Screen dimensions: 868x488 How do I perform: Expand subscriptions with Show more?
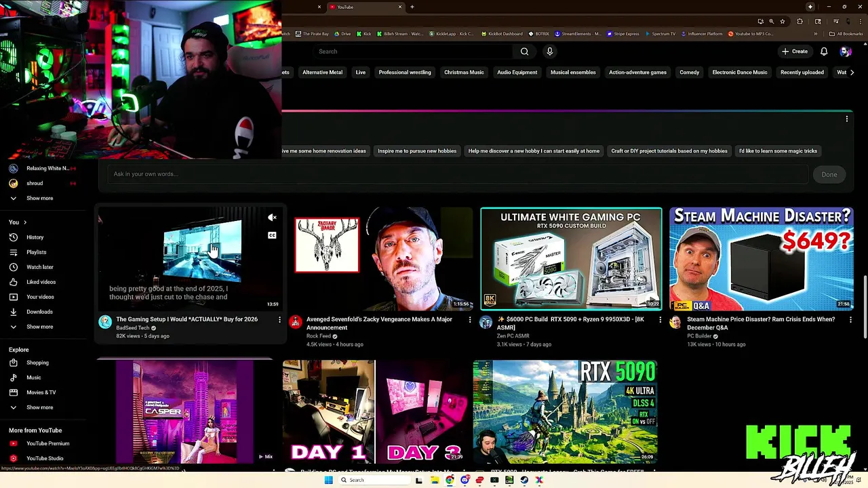(x=41, y=198)
